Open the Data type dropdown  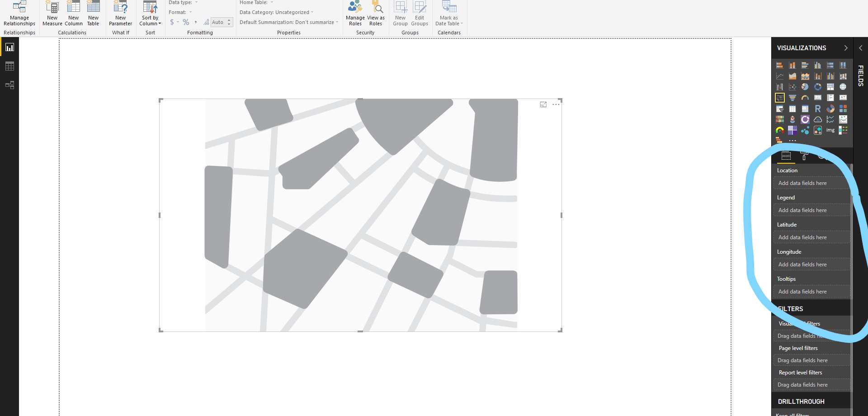coord(183,3)
